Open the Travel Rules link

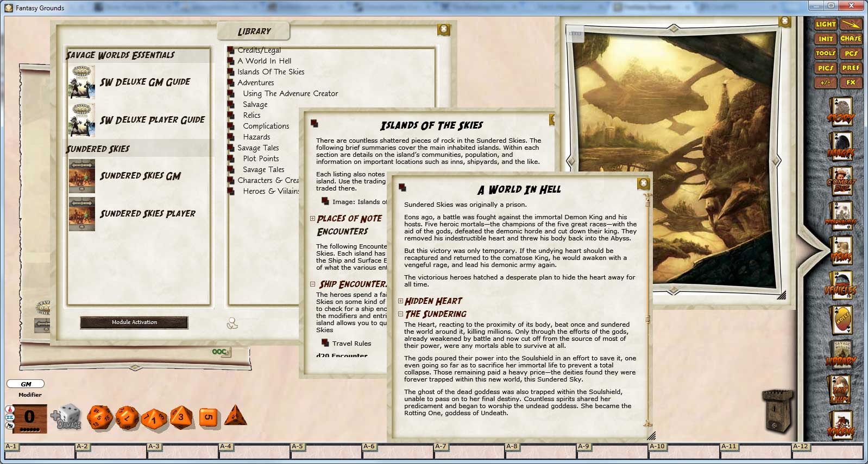(x=351, y=344)
